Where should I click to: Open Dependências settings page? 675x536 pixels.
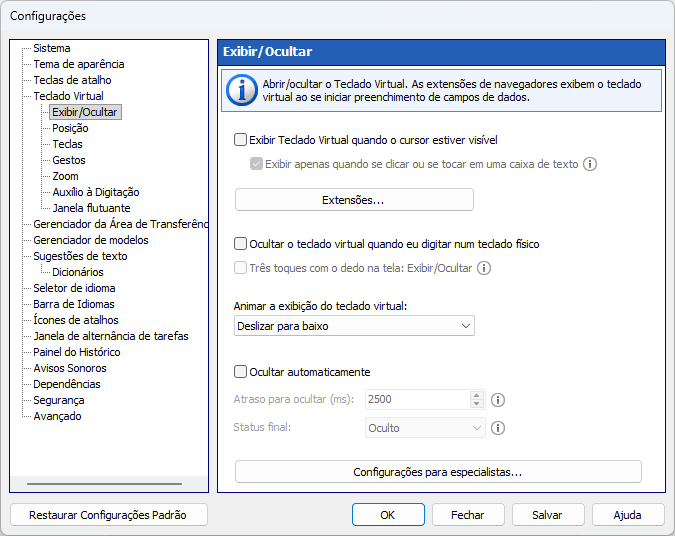67,384
